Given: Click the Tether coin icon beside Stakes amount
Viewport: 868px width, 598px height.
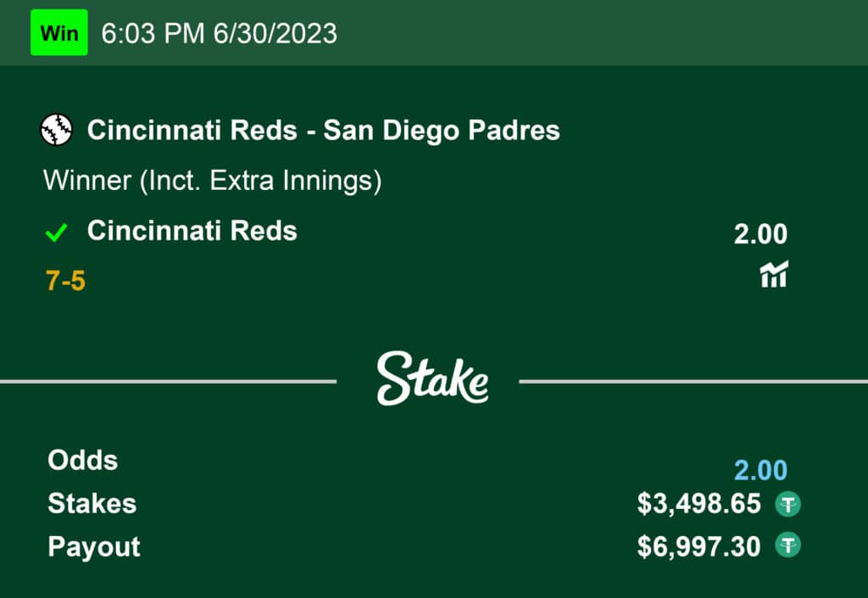Looking at the screenshot, I should (x=788, y=505).
